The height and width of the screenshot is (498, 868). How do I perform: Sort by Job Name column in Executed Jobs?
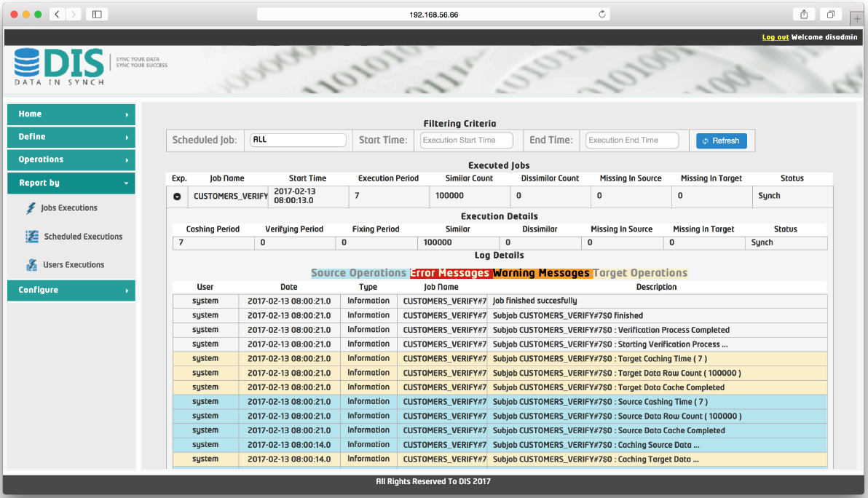[x=227, y=178]
